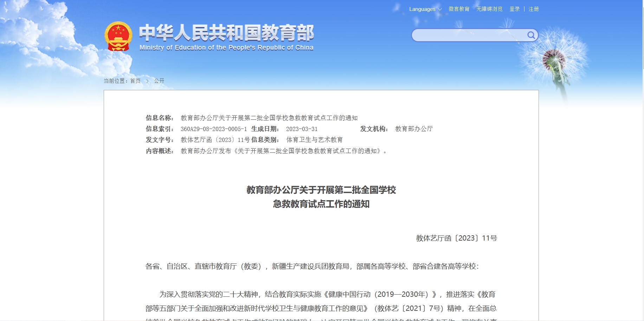644x321 pixels.
Task: Open 公开 breadcrumb link
Action: click(x=159, y=81)
